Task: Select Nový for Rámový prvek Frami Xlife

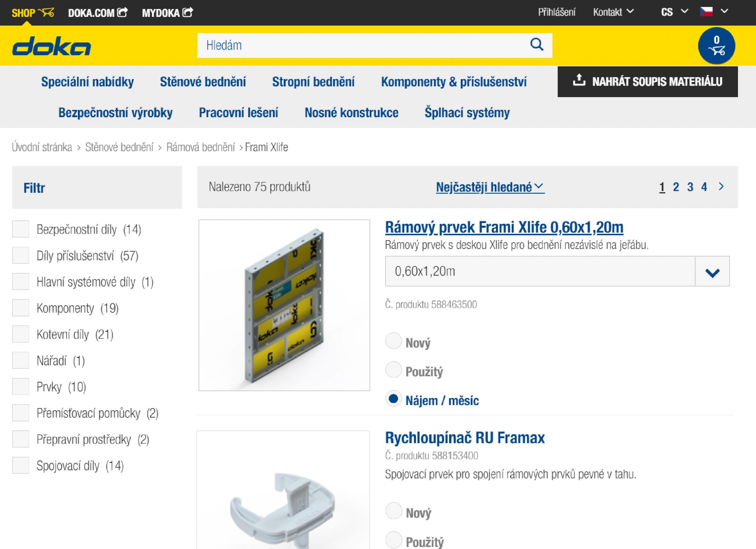Action: [x=393, y=341]
